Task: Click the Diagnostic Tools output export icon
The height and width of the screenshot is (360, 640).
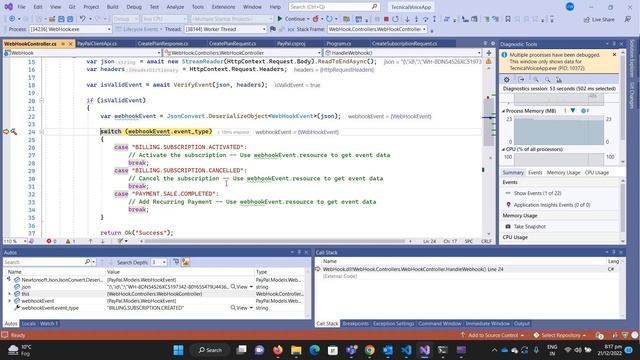Action: (521, 80)
